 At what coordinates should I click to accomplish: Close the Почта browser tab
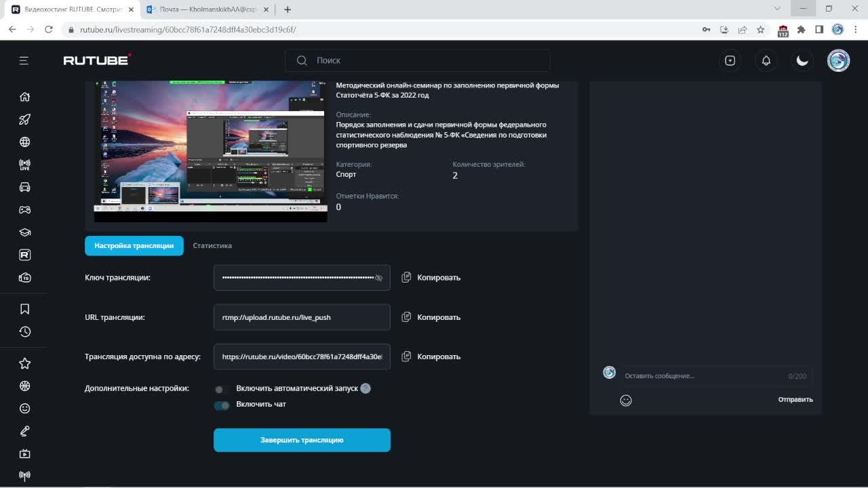pyautogui.click(x=266, y=9)
